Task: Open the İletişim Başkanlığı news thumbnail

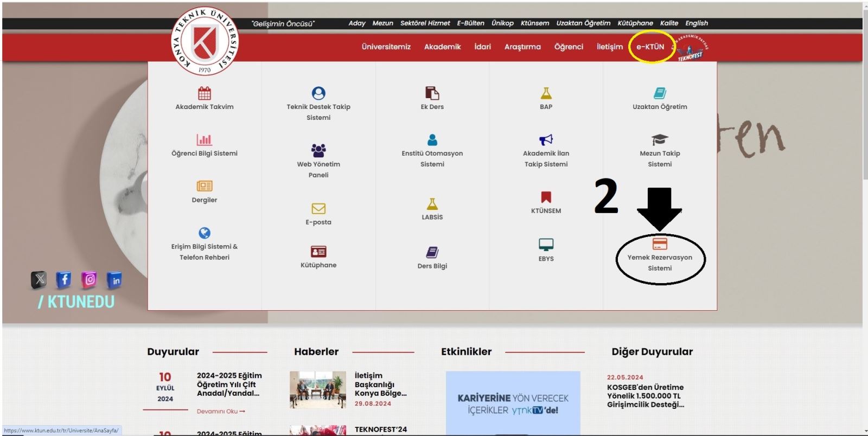Action: [x=318, y=389]
